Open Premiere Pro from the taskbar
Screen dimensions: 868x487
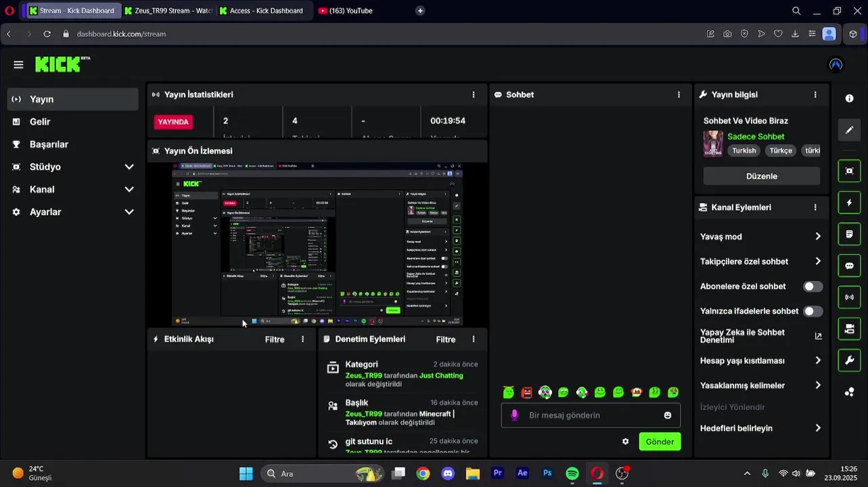498,473
